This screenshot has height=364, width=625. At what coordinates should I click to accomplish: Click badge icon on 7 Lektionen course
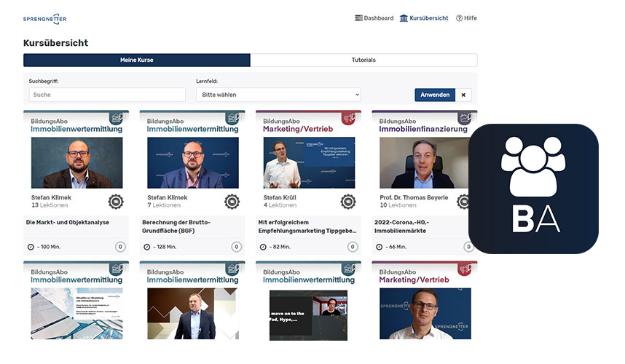232,201
